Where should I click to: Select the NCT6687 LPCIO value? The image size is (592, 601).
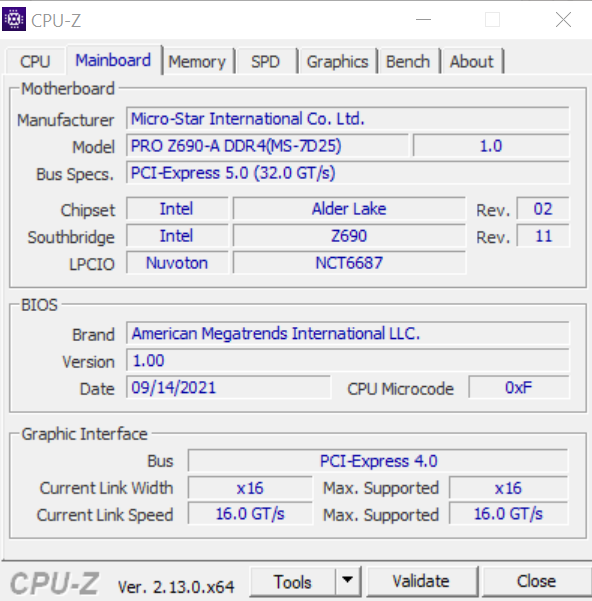coord(349,263)
